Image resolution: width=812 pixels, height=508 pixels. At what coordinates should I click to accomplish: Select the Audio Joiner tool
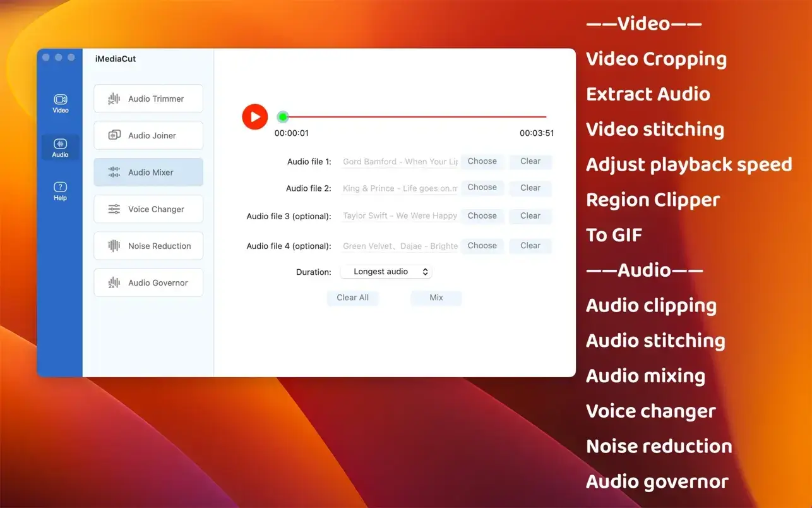click(x=148, y=135)
